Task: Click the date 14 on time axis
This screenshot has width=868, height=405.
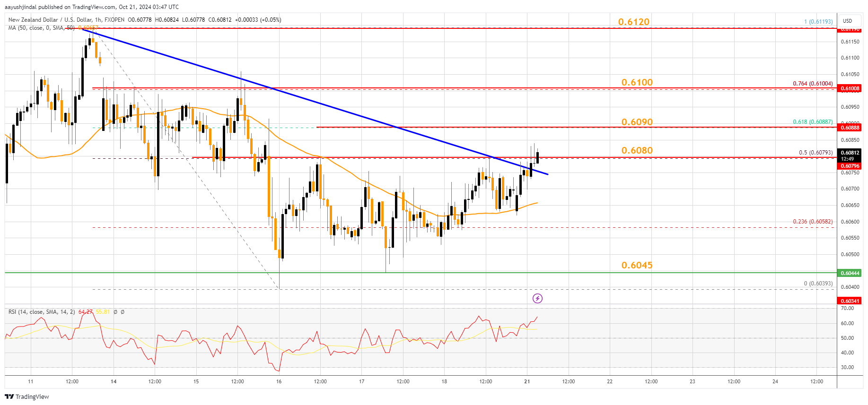Action: (114, 382)
